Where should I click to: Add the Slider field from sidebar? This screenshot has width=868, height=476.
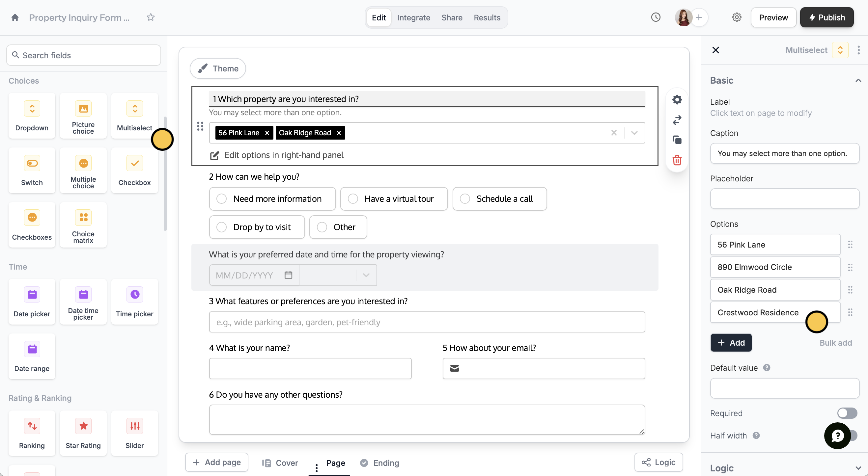pyautogui.click(x=134, y=433)
